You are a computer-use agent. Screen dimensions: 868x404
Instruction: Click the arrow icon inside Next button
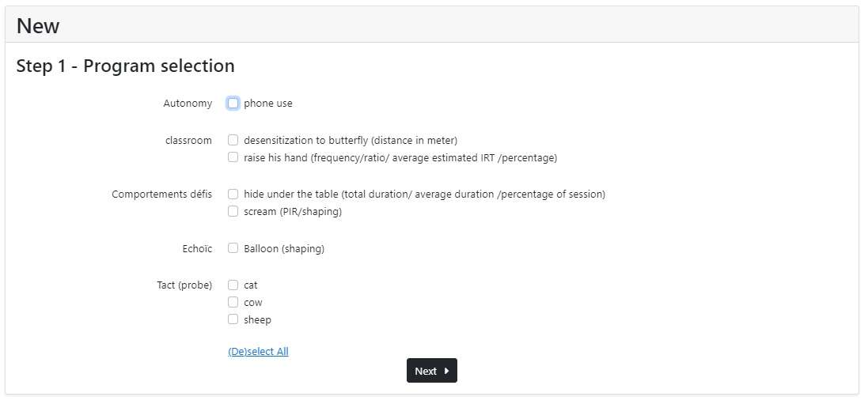pos(447,371)
